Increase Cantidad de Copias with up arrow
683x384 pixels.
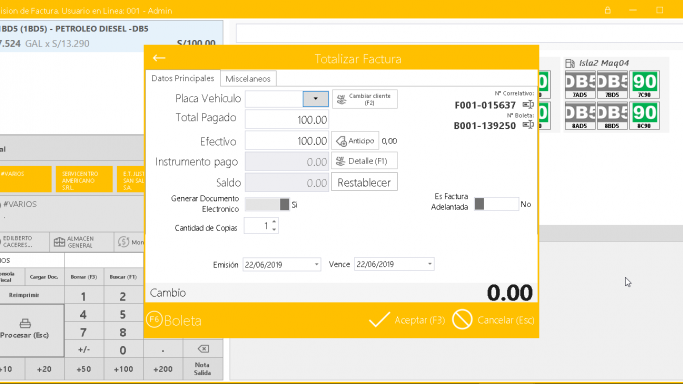coord(274,222)
